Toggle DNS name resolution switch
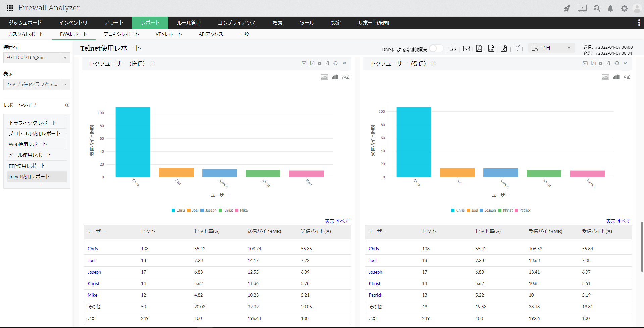644x328 pixels. tap(436, 49)
